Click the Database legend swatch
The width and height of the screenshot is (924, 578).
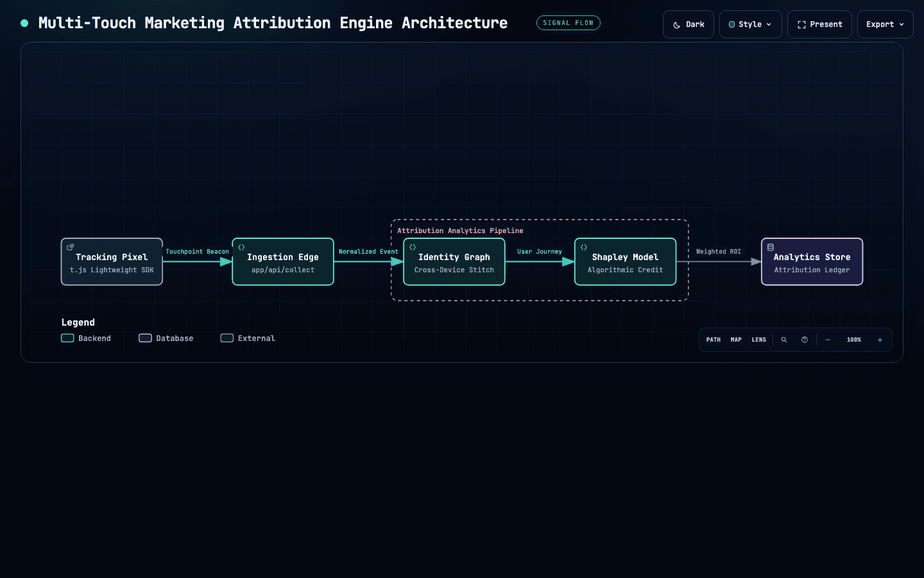click(146, 338)
